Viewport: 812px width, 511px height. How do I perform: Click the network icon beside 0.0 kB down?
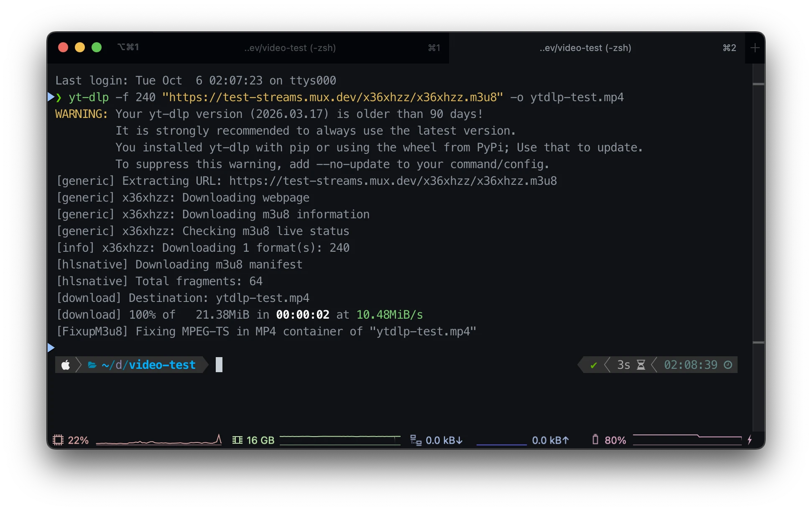pyautogui.click(x=416, y=440)
